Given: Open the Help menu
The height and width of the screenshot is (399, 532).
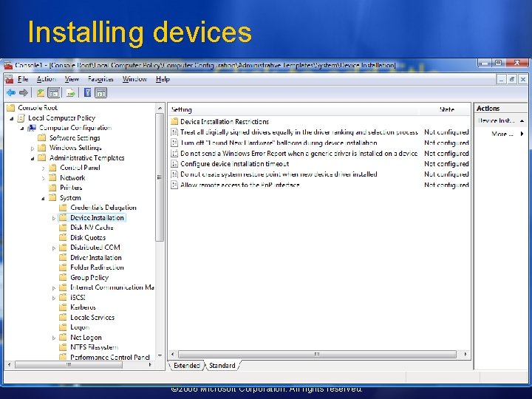Looking at the screenshot, I should tap(163, 79).
